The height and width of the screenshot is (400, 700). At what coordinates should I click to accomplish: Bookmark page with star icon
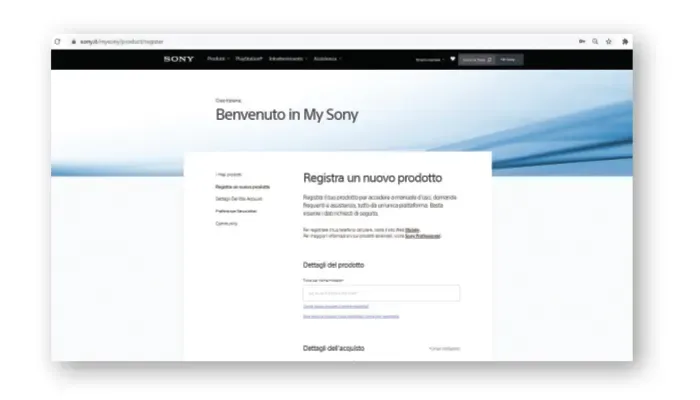(608, 41)
